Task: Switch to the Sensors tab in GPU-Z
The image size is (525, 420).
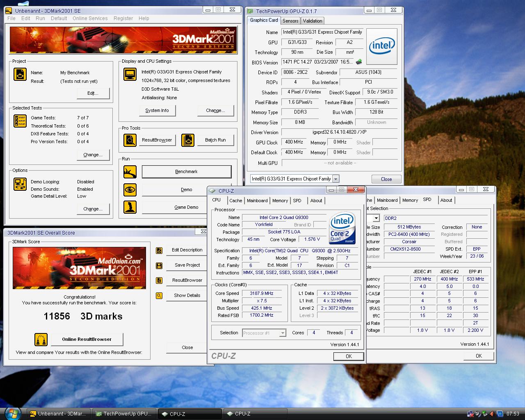Action: (x=290, y=21)
